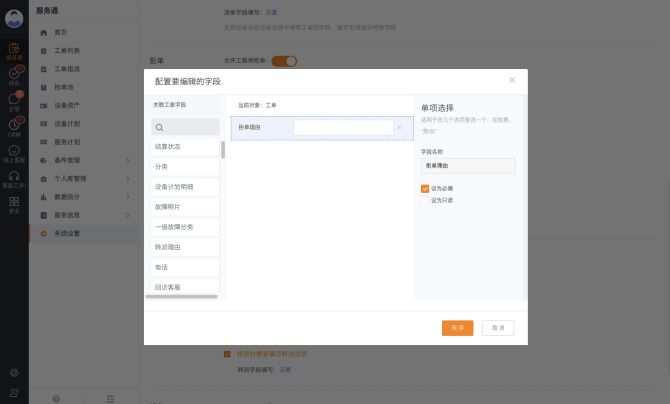Click the horizontal scrollbar under the field list

point(181,296)
